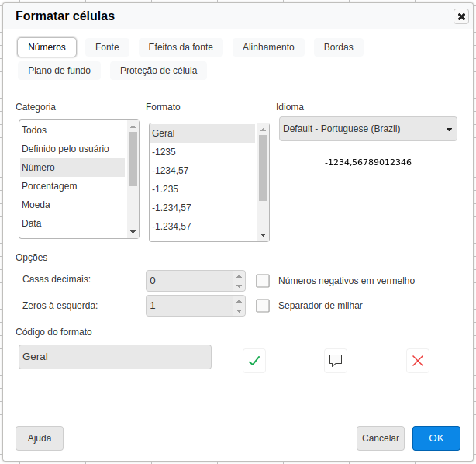This screenshot has height=464, width=476.
Task: Open the Bordas tab
Action: click(x=338, y=47)
